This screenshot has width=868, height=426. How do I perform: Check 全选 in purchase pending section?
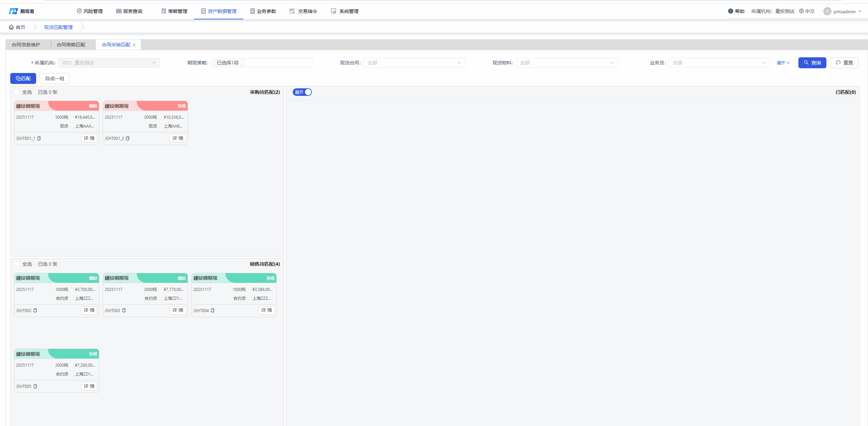[x=17, y=92]
